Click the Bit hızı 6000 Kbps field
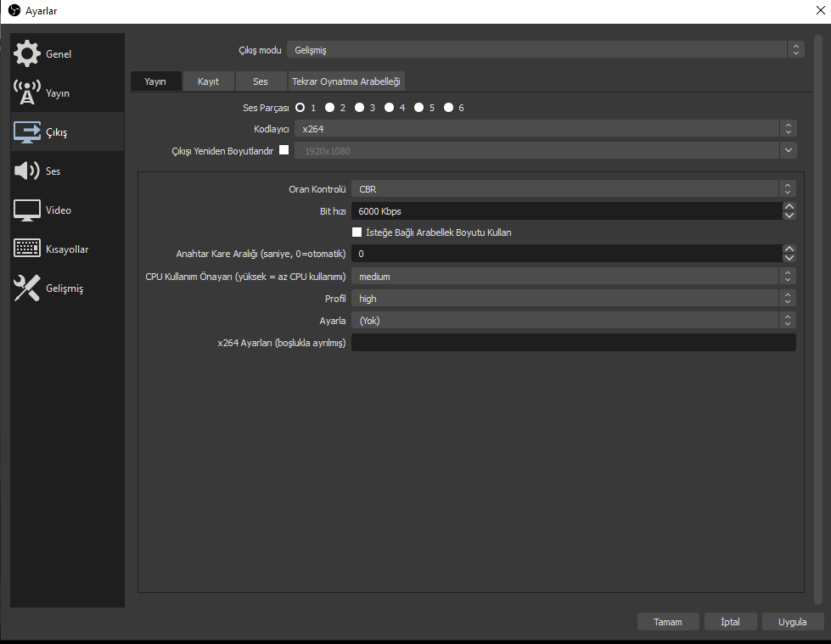Viewport: 831px width, 644px height. (566, 210)
